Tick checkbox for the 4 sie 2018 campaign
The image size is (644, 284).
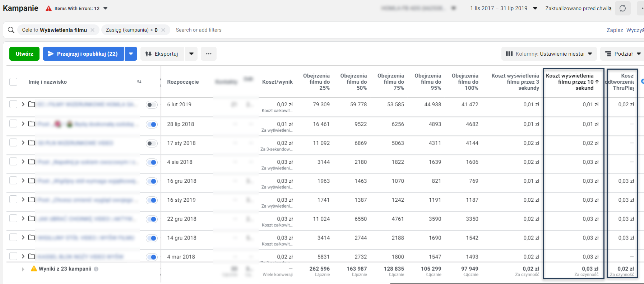(13, 162)
